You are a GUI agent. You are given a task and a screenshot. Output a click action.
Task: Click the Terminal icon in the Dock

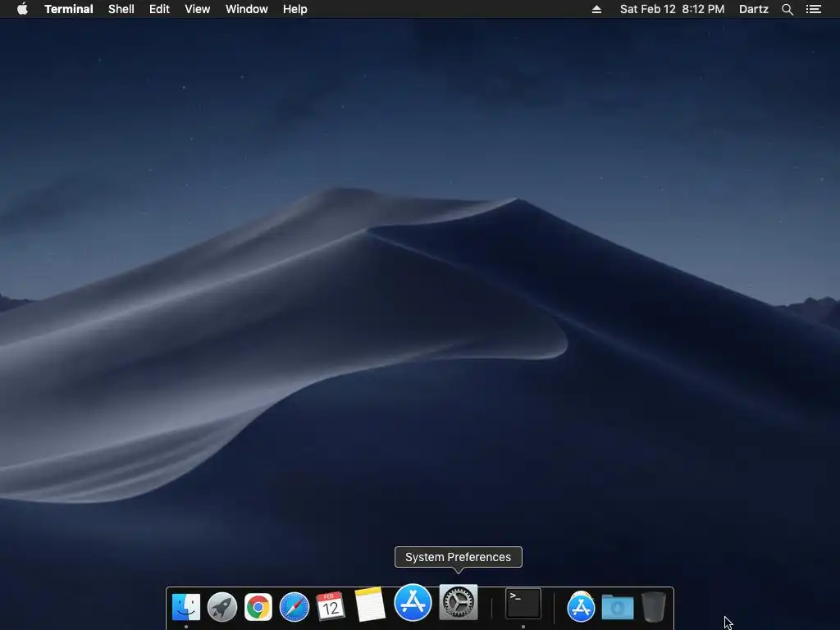(523, 604)
